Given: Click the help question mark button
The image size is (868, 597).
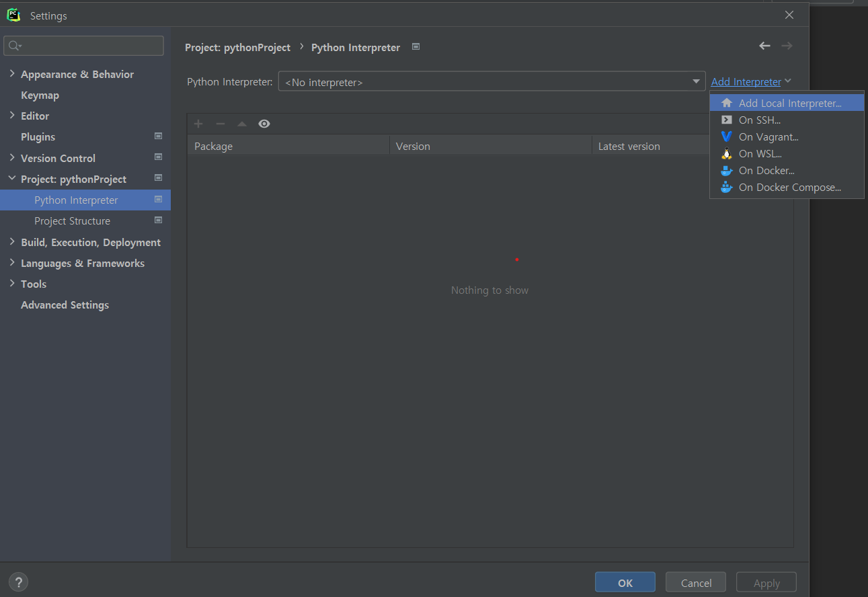Looking at the screenshot, I should 18,582.
